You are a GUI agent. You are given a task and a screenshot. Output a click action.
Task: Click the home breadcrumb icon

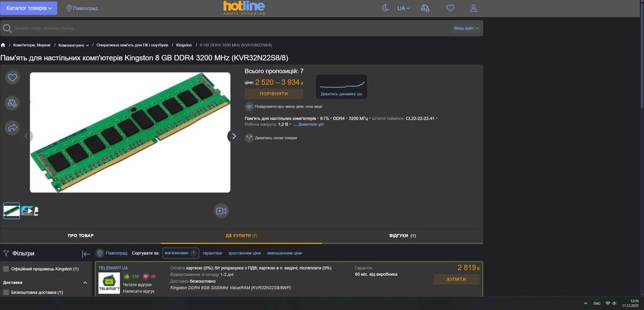3,45
